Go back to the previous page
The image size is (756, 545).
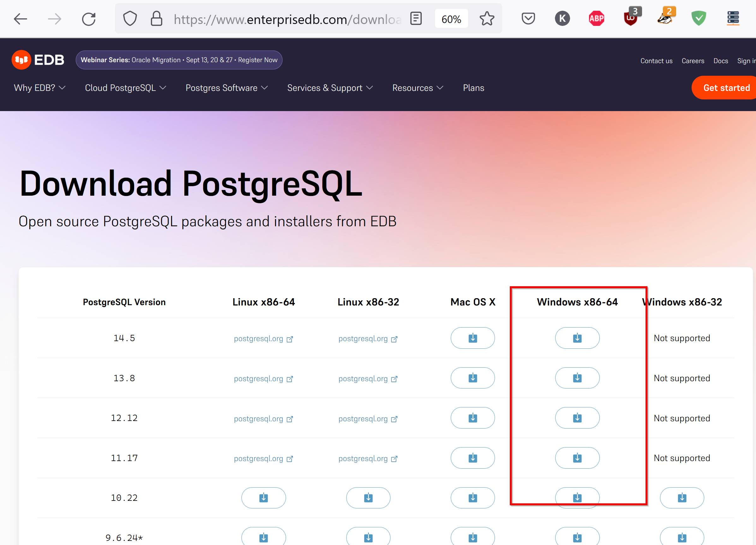click(x=20, y=19)
